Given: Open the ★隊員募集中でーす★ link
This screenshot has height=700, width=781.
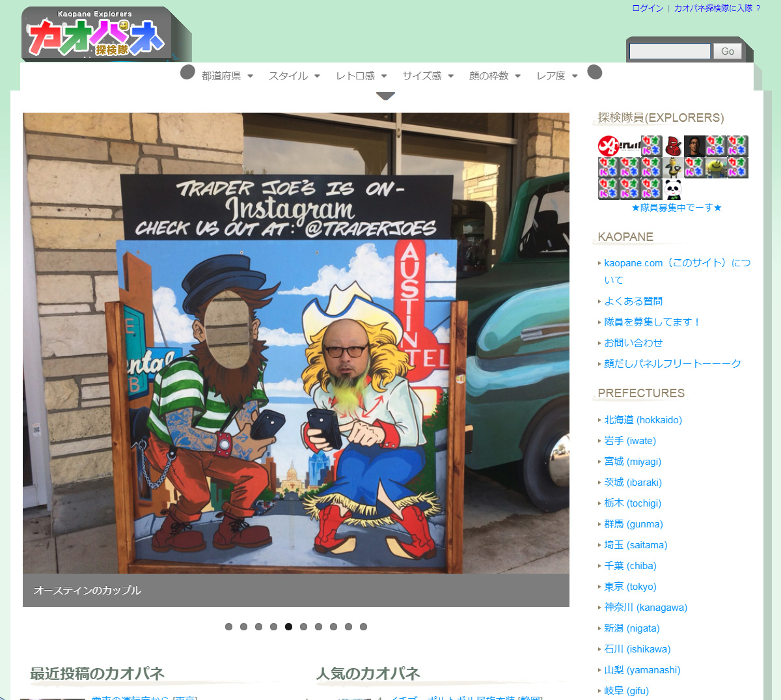Looking at the screenshot, I should [676, 208].
